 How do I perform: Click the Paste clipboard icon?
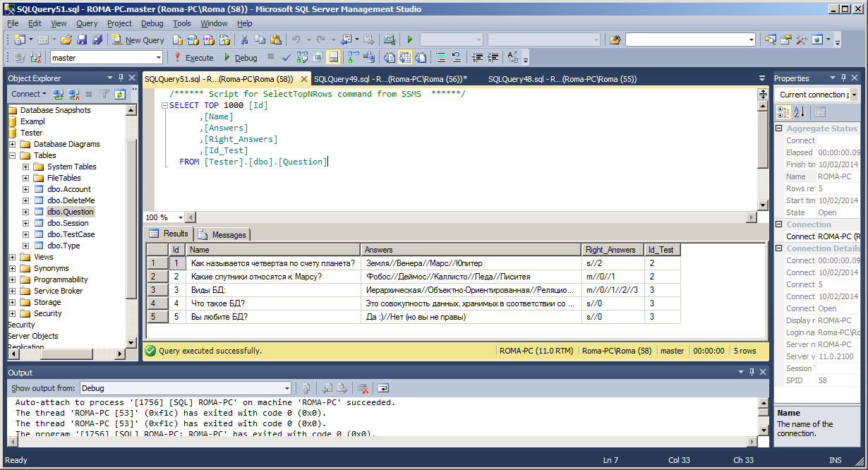pyautogui.click(x=276, y=40)
